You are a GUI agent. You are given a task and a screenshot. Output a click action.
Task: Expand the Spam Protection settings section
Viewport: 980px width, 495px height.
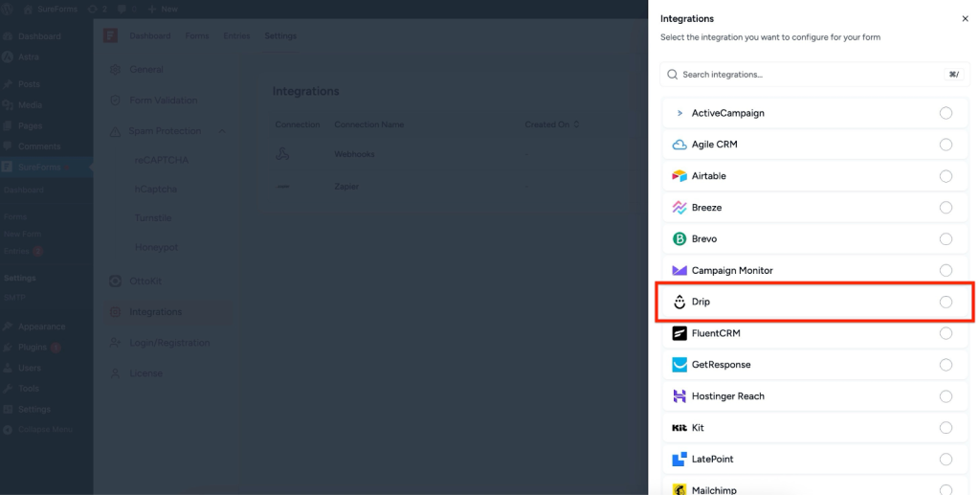tap(222, 131)
